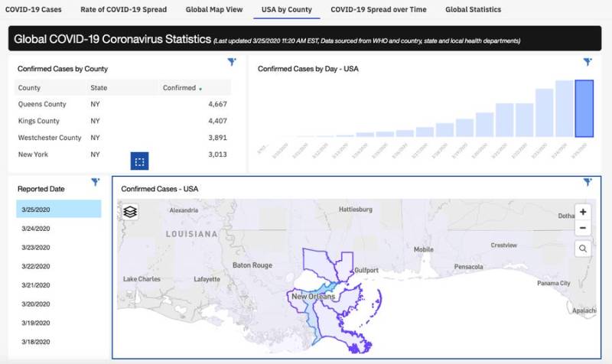Image resolution: width=612 pixels, height=364 pixels.
Task: Click the highlighted last bar in chart
Action: coord(584,109)
